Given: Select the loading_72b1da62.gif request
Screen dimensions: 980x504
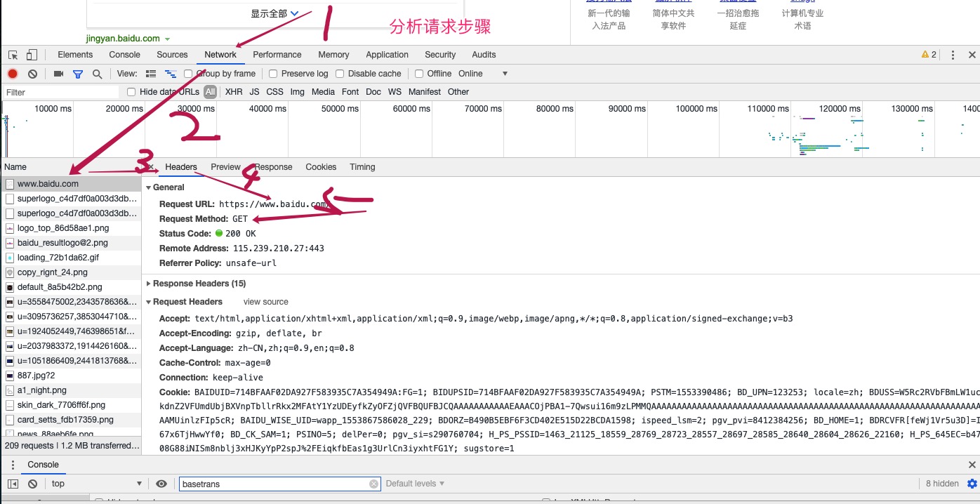Looking at the screenshot, I should pos(71,258).
